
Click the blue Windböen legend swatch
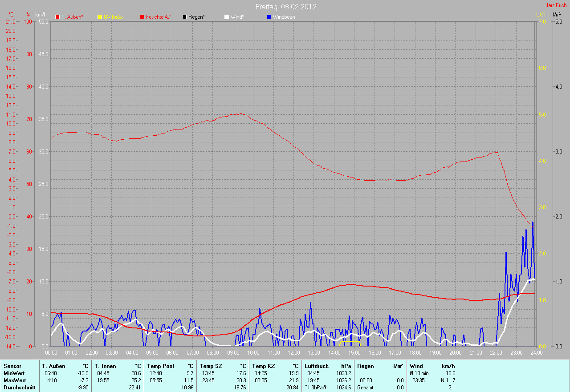269,17
